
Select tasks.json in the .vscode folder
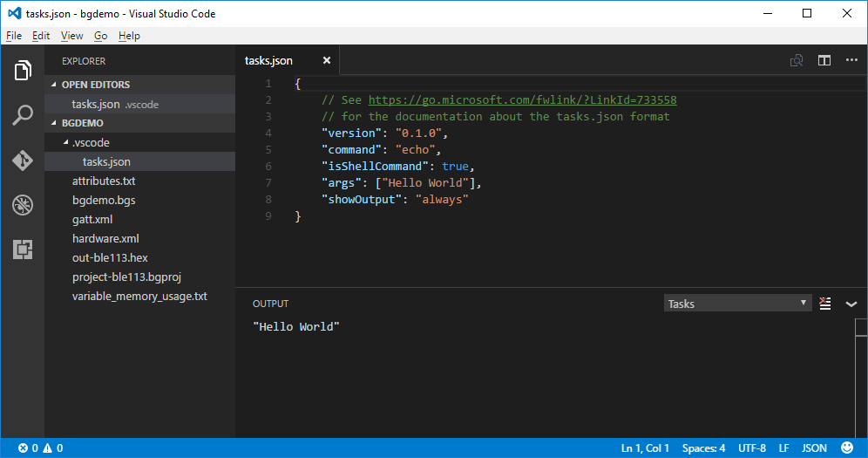pyautogui.click(x=140, y=161)
